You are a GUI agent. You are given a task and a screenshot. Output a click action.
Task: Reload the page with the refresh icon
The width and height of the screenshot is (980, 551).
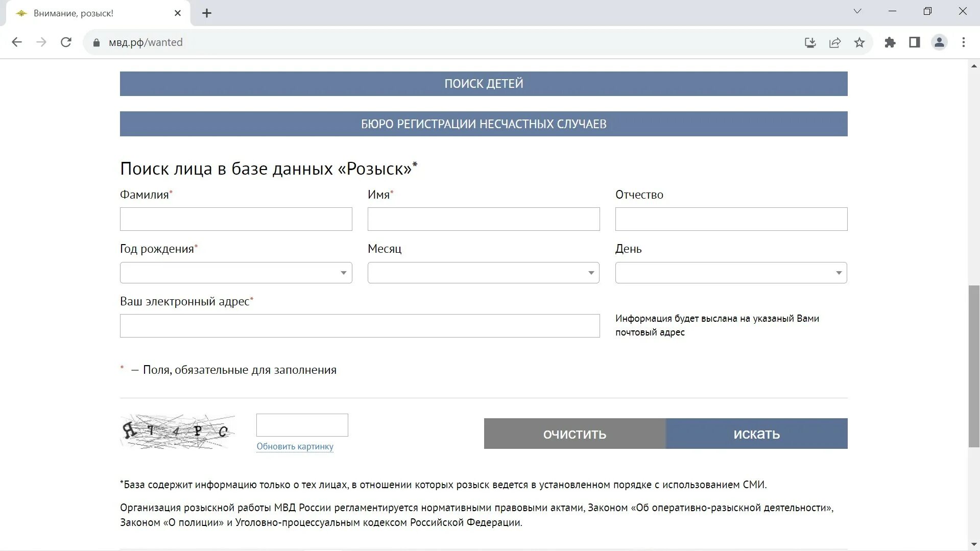[66, 42]
